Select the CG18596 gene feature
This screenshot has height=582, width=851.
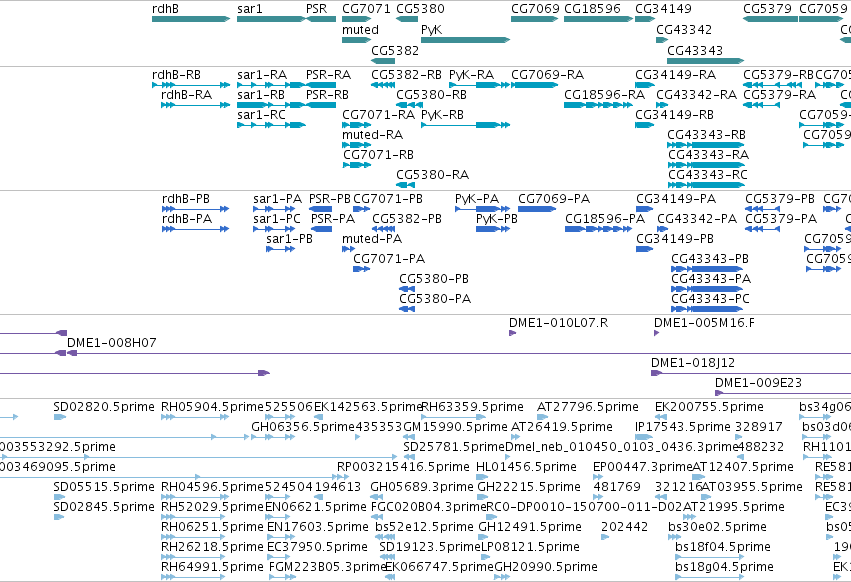point(598,19)
